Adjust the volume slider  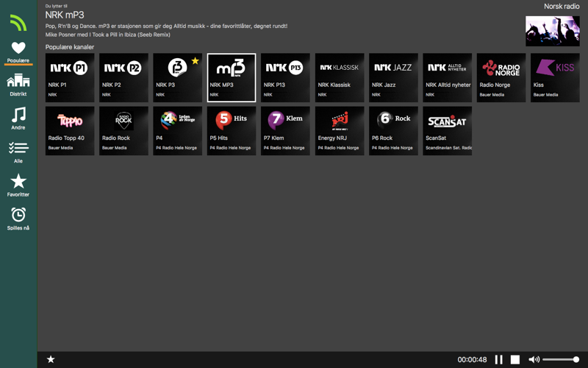[x=561, y=359]
